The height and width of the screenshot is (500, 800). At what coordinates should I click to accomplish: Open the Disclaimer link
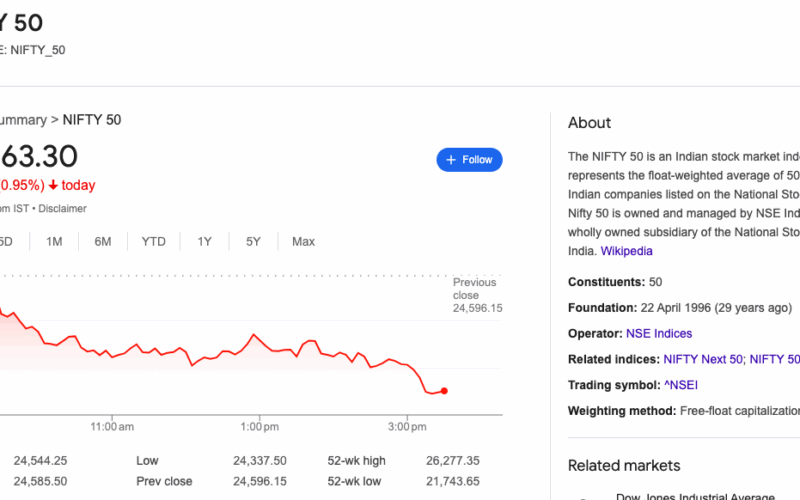(62, 208)
